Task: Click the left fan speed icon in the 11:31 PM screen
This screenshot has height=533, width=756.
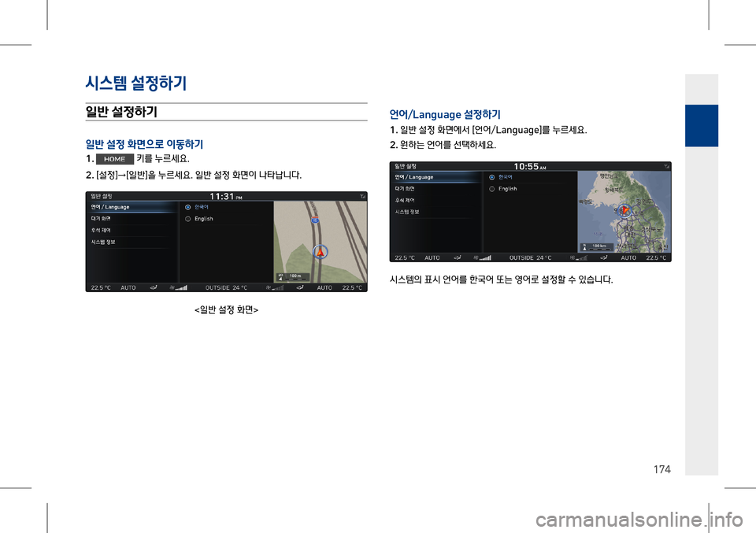Action: 179,287
